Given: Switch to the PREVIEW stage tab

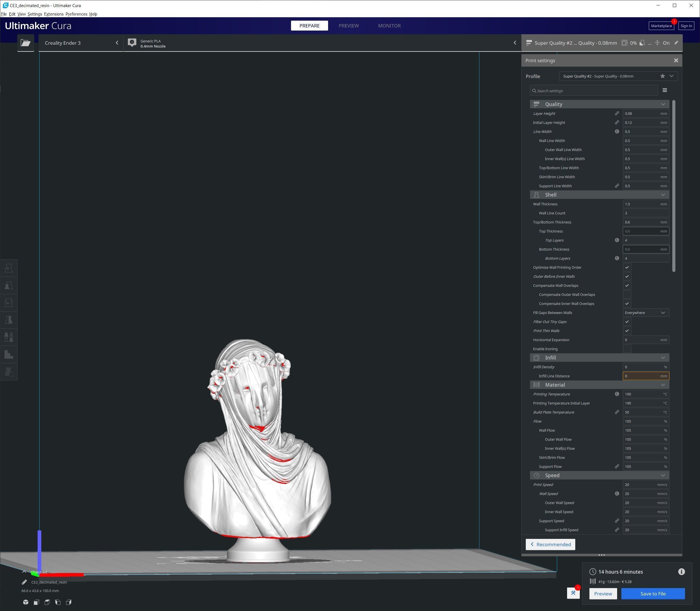Looking at the screenshot, I should pos(348,25).
